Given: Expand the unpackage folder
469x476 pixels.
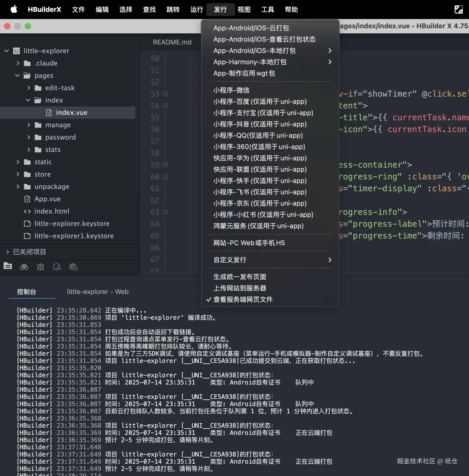Looking at the screenshot, I should click(x=18, y=186).
